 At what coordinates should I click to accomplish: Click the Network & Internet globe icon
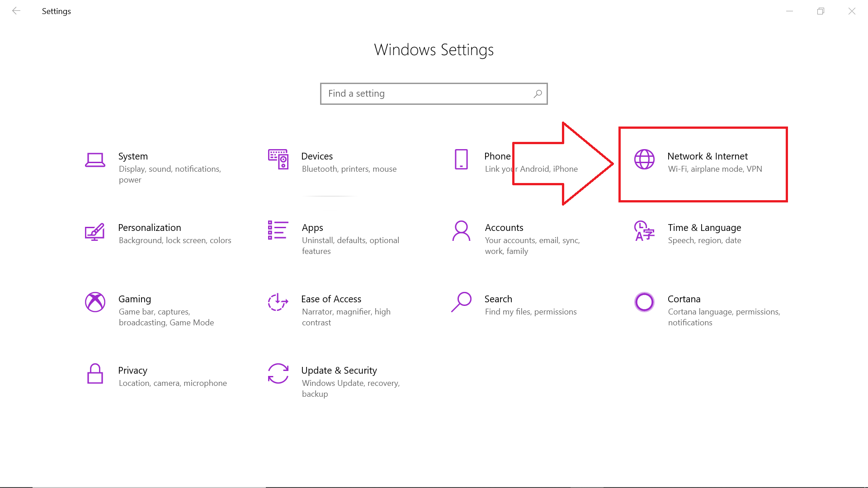(x=644, y=160)
